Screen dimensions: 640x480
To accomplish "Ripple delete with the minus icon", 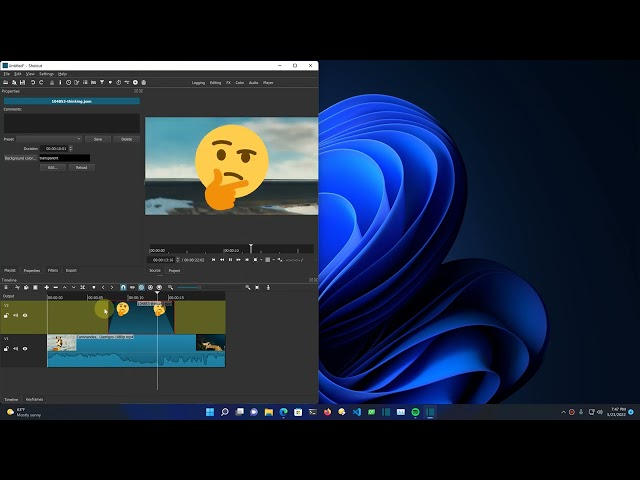I will 56,287.
